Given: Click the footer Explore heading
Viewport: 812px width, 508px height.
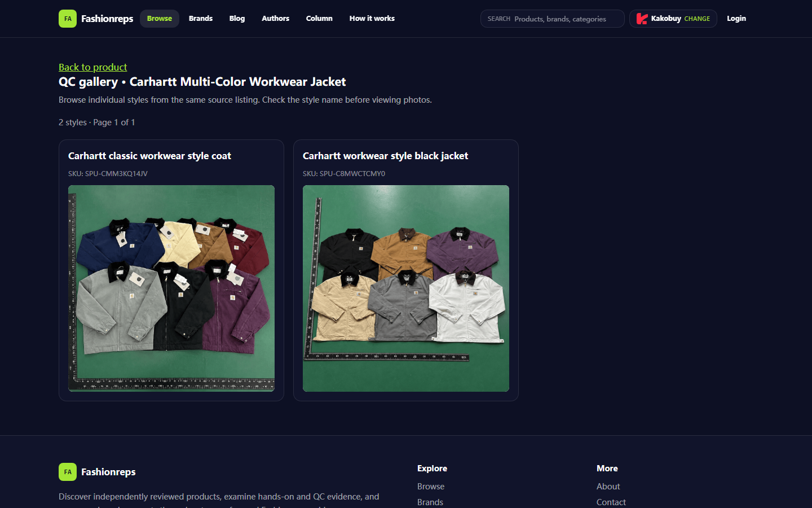Looking at the screenshot, I should [x=432, y=468].
